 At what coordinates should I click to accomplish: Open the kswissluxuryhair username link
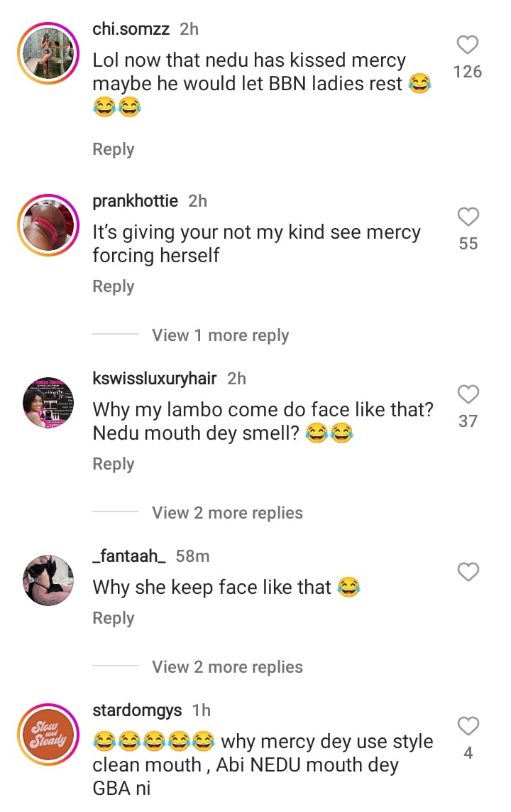[155, 379]
